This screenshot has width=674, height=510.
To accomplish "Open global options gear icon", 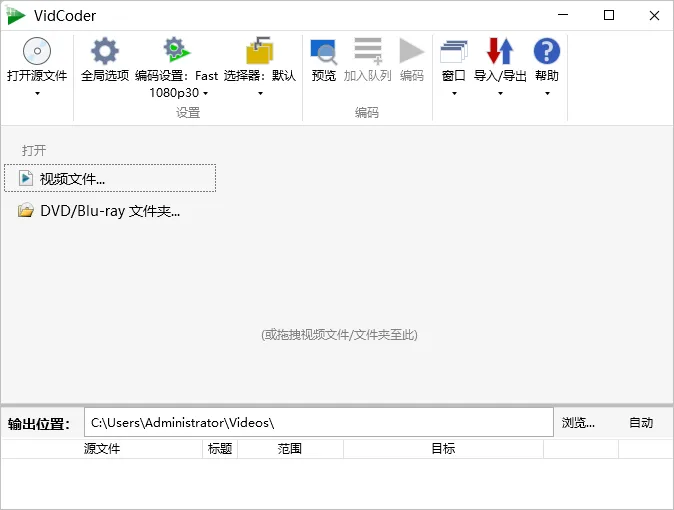I will click(105, 51).
